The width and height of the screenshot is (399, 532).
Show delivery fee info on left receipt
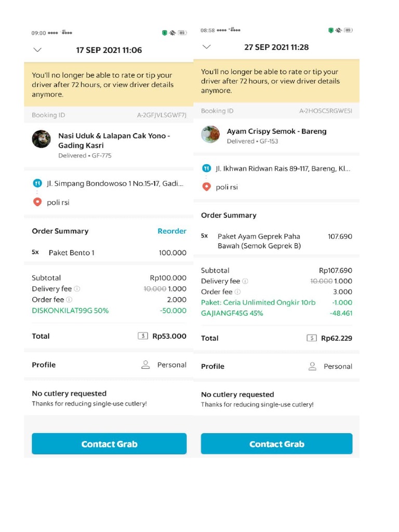(x=77, y=289)
